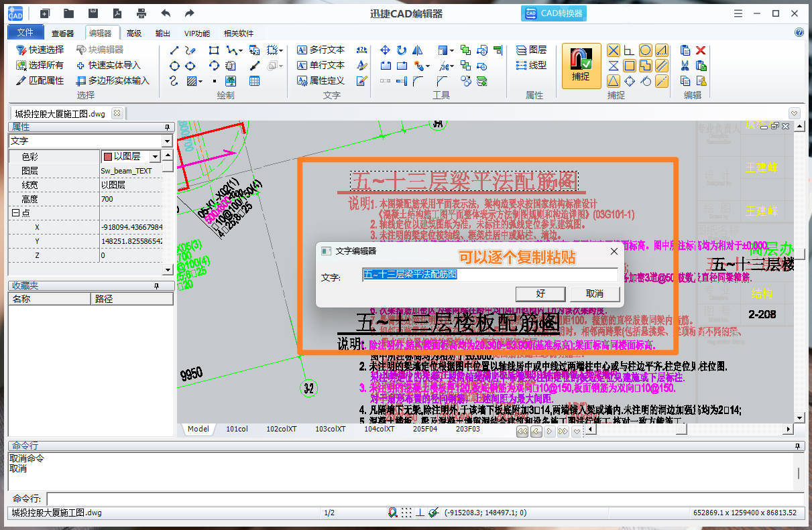Open the 相关软件 tab
Viewport: 812px width, 530px height.
click(239, 34)
